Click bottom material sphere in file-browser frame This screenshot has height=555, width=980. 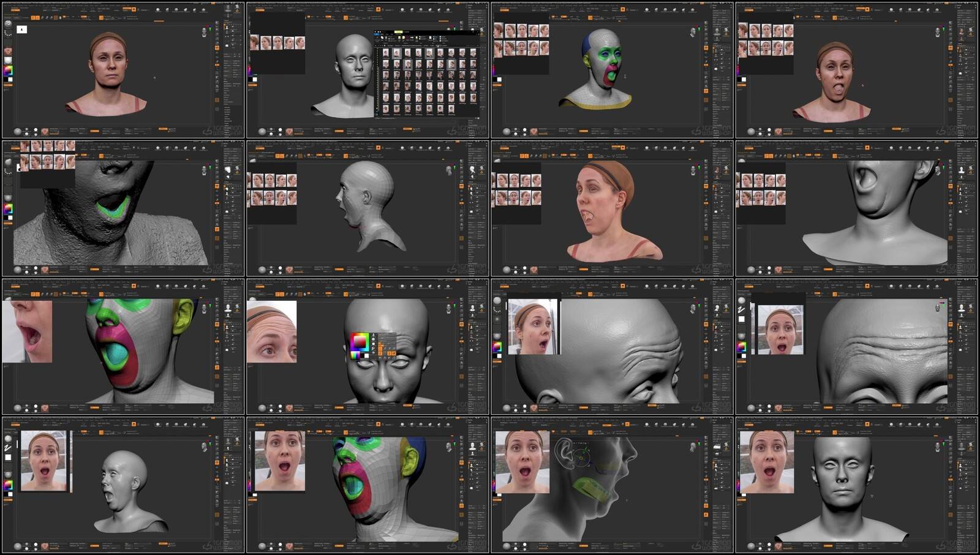click(262, 132)
